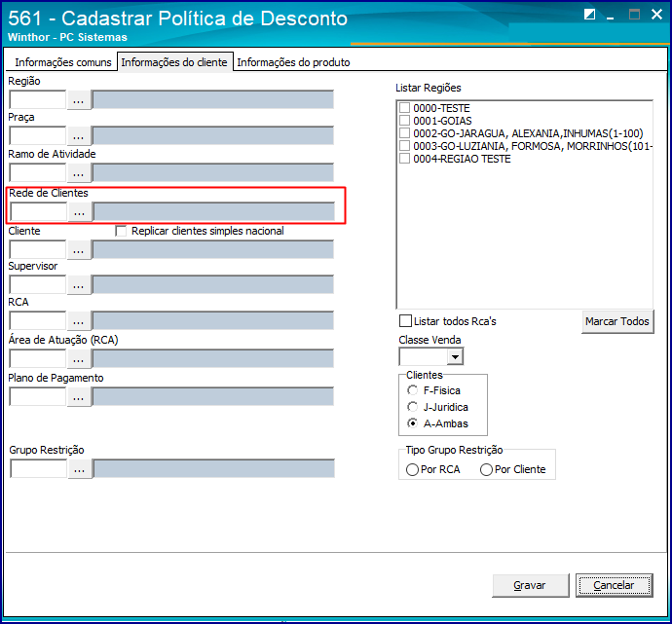Focus the Supervisor code input
This screenshot has height=624, width=672.
click(x=38, y=285)
